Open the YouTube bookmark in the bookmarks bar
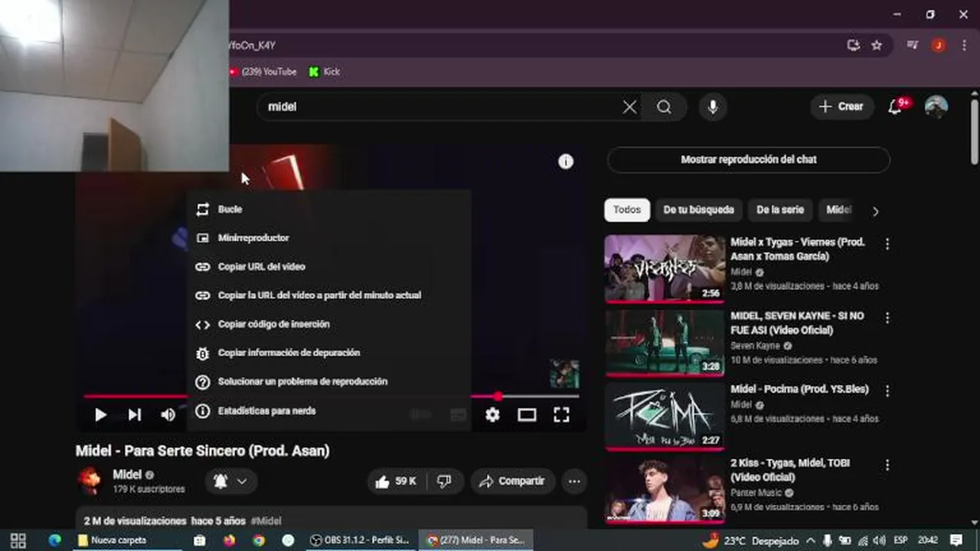980x551 pixels. pos(263,72)
